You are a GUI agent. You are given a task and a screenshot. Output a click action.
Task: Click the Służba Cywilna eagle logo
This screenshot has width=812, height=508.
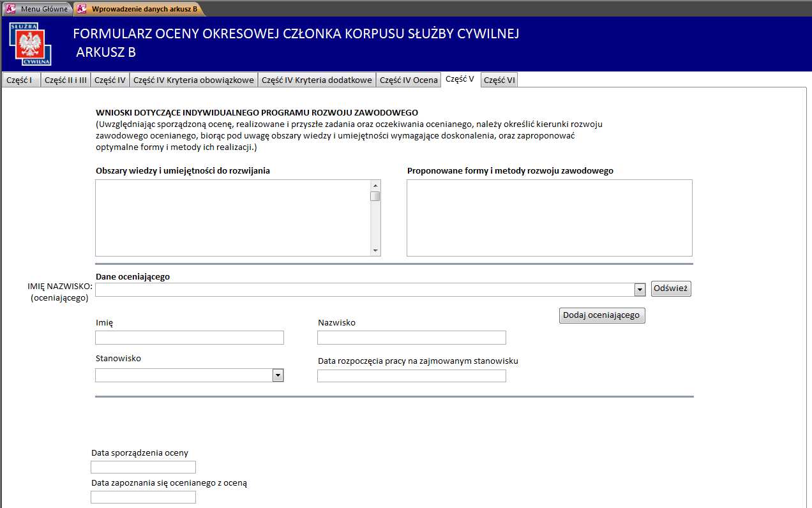click(x=30, y=44)
